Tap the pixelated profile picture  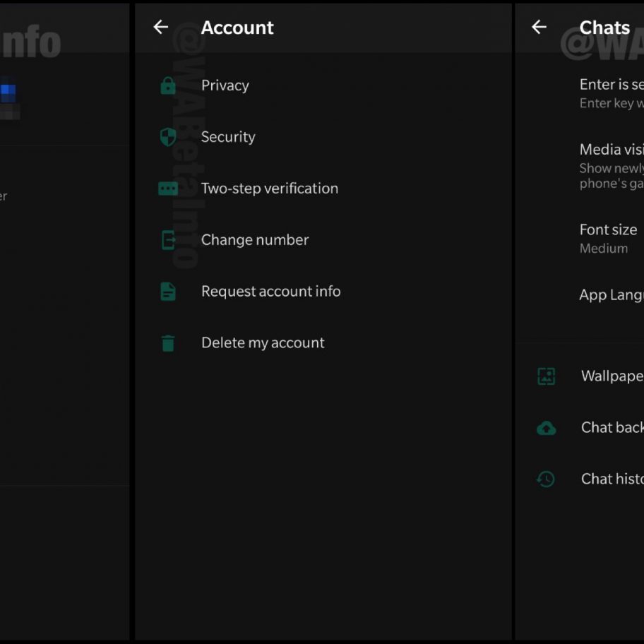pos(7,99)
